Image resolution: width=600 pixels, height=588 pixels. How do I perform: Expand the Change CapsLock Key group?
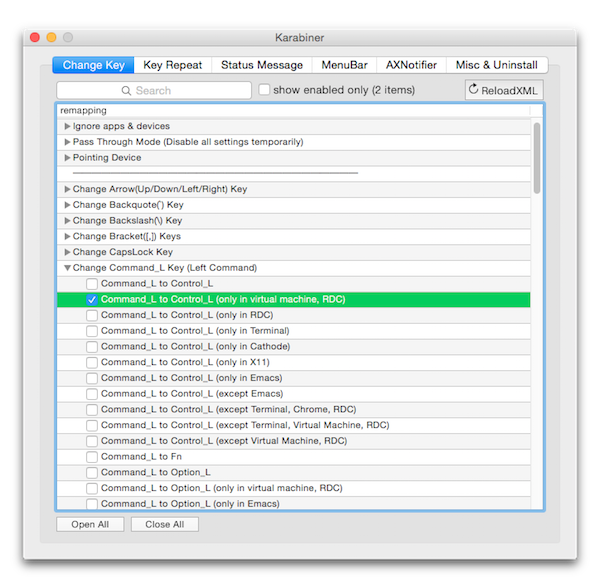click(x=67, y=252)
